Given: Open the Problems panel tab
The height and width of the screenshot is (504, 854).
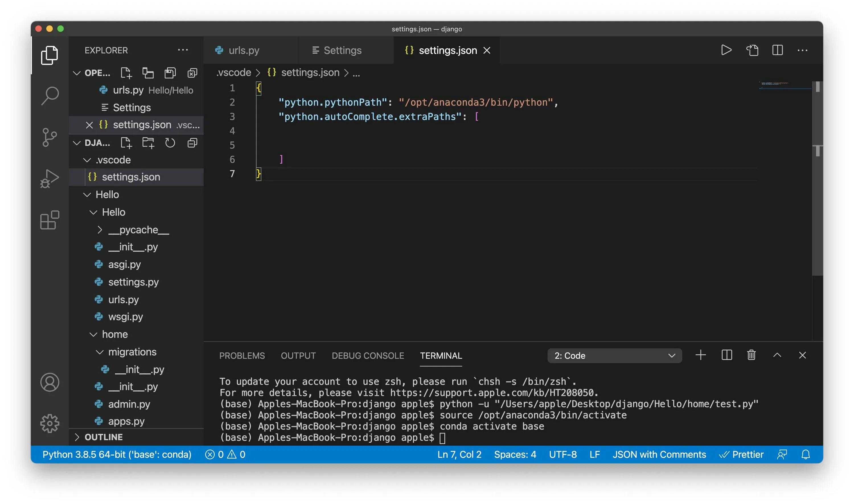Looking at the screenshot, I should coord(242,355).
